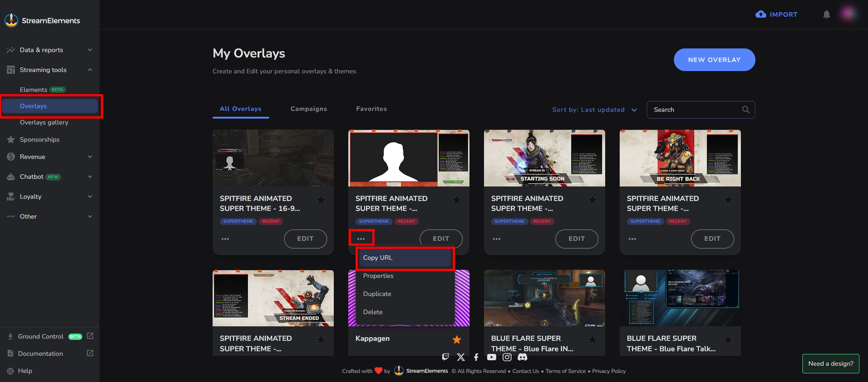
Task: Edit the Spitfire 16-9 overlay
Action: pyautogui.click(x=305, y=239)
